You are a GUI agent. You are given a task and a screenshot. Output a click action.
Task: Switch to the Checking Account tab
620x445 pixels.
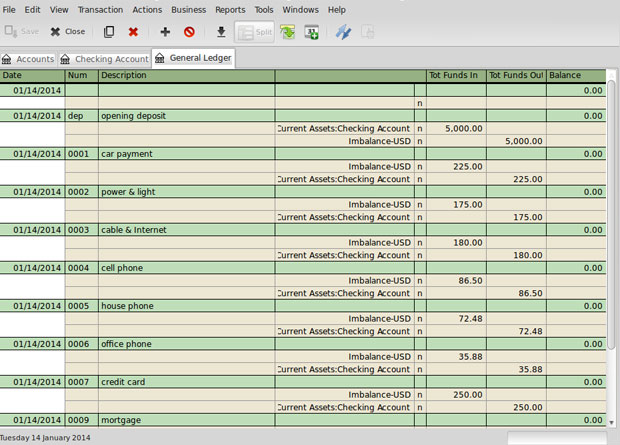click(104, 59)
